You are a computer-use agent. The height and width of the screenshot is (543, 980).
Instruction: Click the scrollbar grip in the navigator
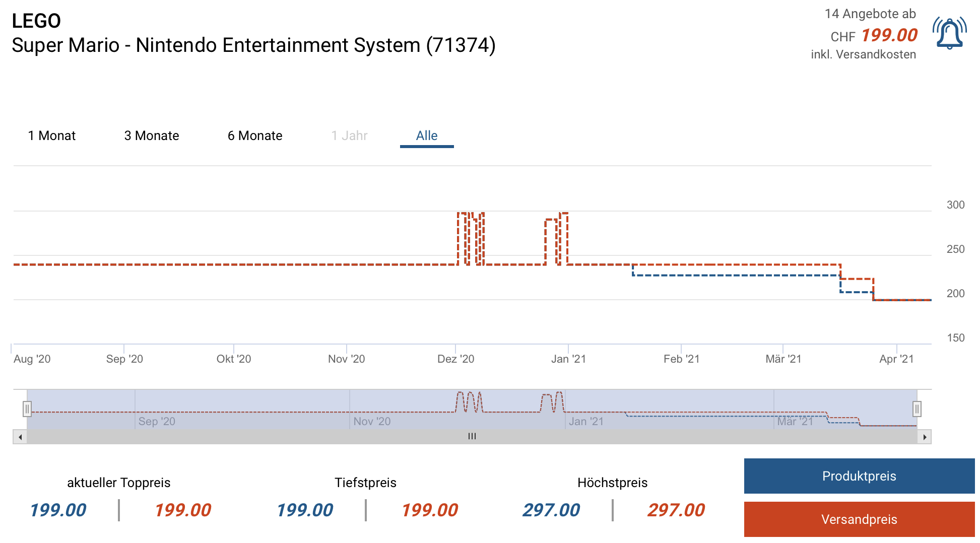(472, 437)
